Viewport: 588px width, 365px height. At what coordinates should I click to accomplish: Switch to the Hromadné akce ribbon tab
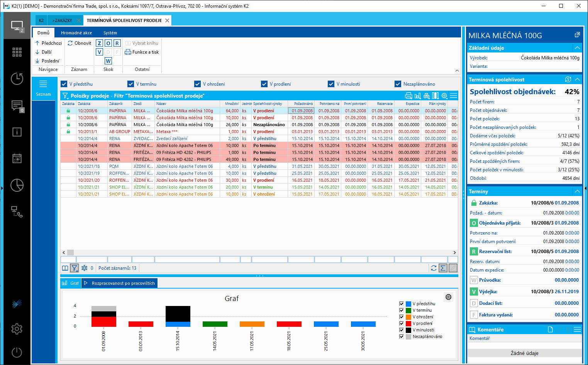(76, 33)
